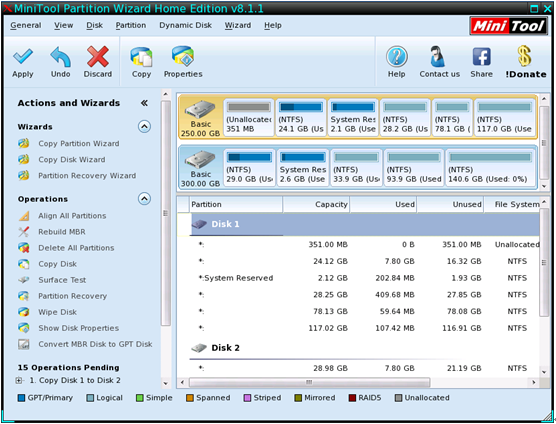Click the GPT/Primary legend color box

point(21,398)
